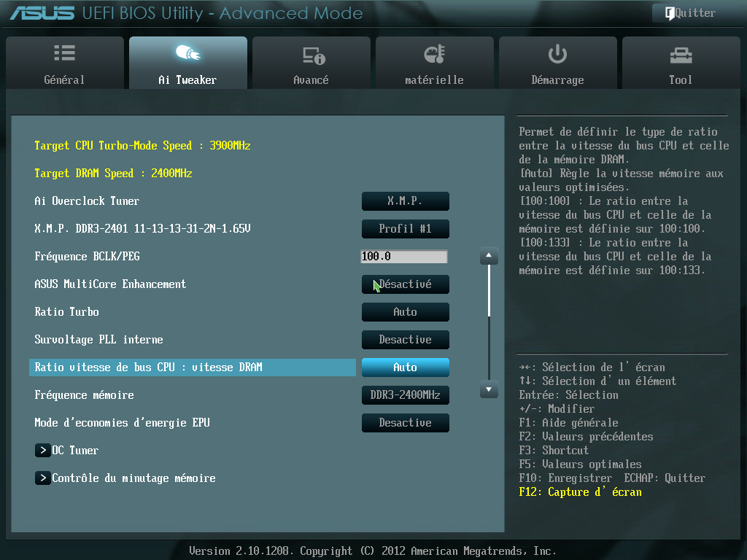Select Ratio vitesse de bus CPU row
Screen dimensions: 747x560
tap(193, 367)
